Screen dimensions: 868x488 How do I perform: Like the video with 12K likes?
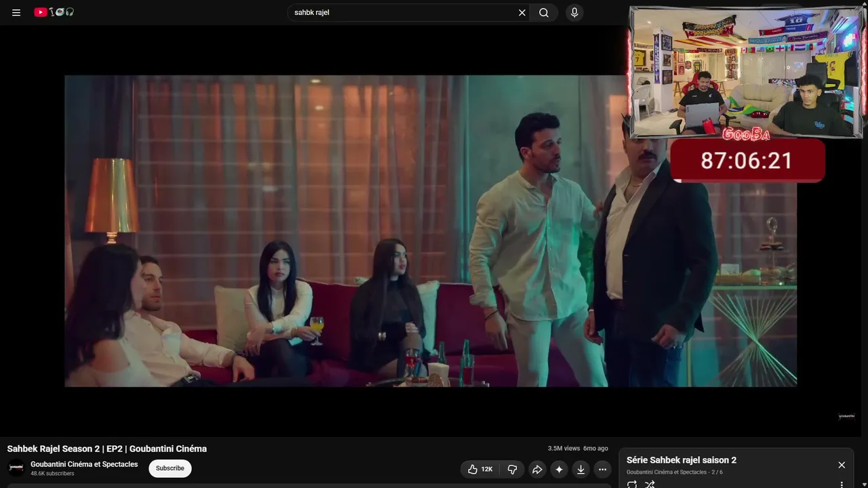[x=480, y=469]
